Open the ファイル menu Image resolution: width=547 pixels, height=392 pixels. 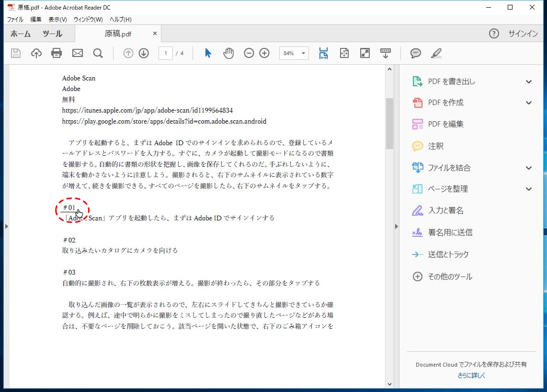15,20
